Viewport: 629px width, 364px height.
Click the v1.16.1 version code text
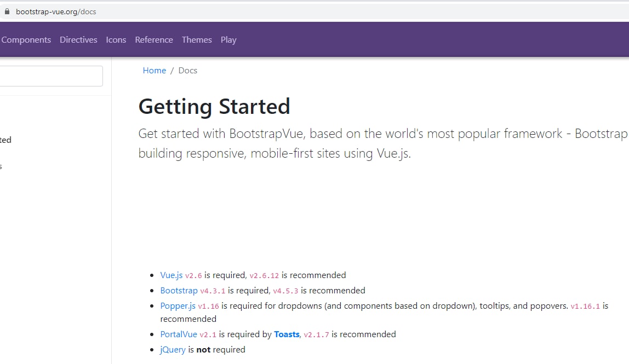point(585,307)
